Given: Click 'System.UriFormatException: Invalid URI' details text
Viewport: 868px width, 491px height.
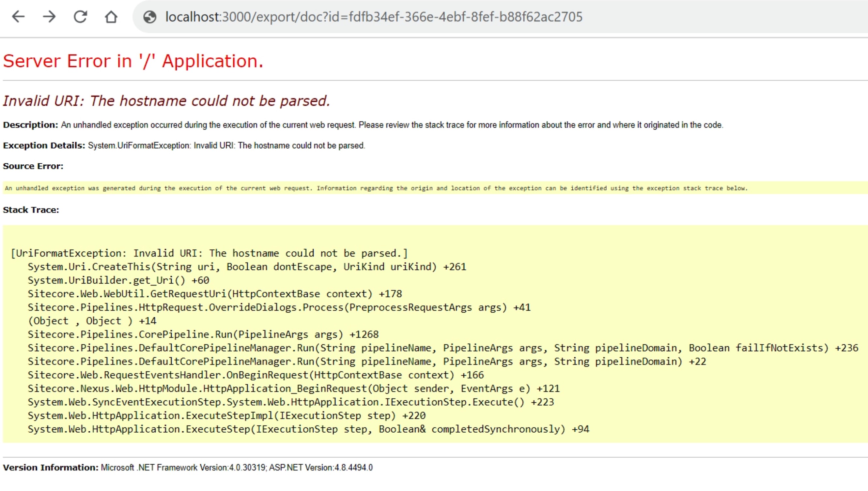Looking at the screenshot, I should (226, 145).
